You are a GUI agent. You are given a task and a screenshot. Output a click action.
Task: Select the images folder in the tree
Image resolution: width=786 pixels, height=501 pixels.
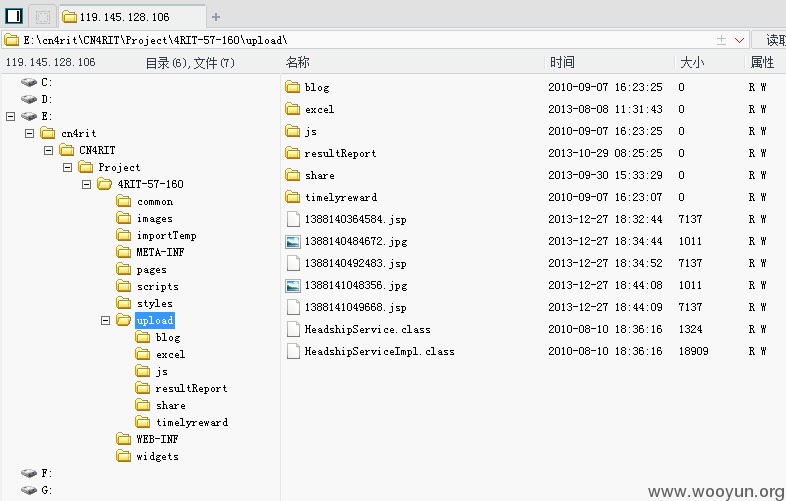click(x=154, y=219)
